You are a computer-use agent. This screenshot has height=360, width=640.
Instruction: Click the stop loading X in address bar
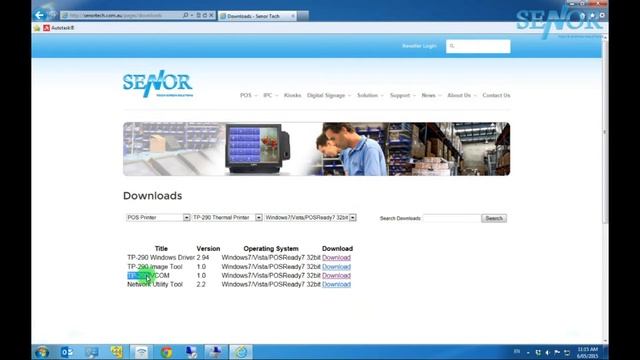click(211, 16)
